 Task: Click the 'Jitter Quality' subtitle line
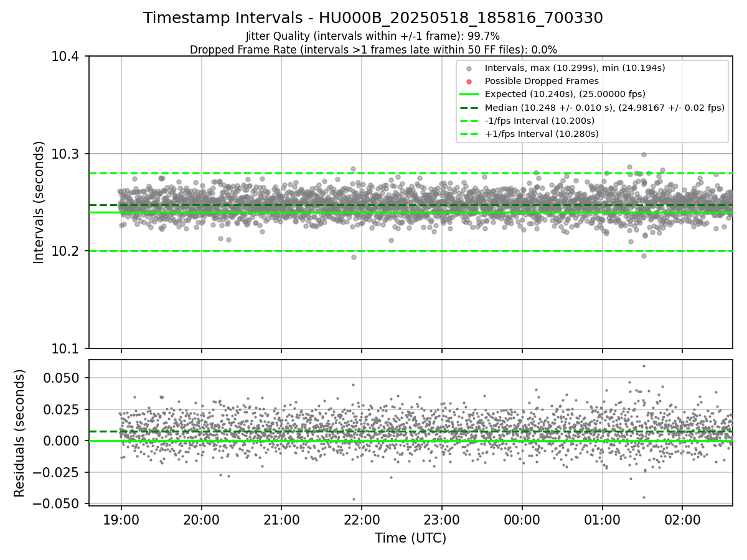(373, 36)
